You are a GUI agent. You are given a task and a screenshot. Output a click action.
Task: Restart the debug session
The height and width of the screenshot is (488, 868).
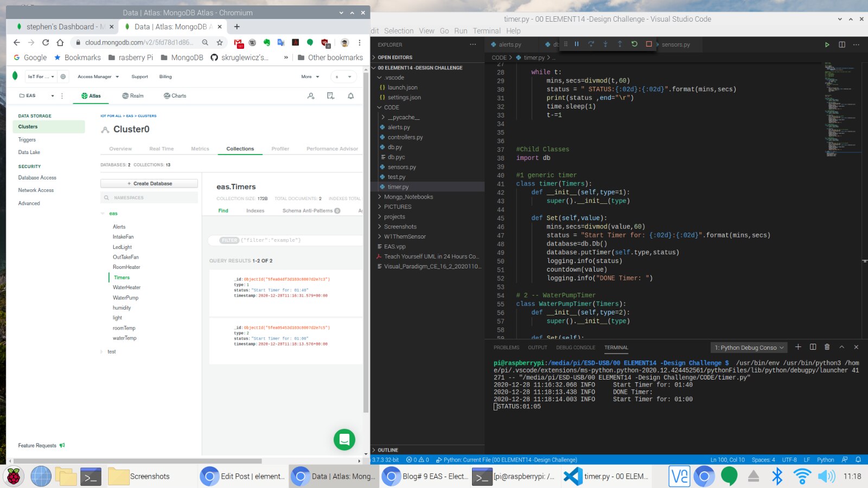[634, 44]
